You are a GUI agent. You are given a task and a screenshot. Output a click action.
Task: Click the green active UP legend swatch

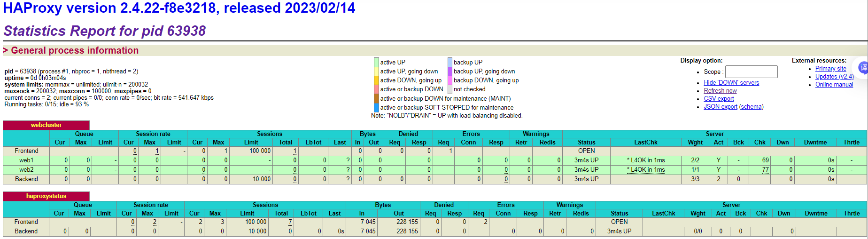point(376,62)
